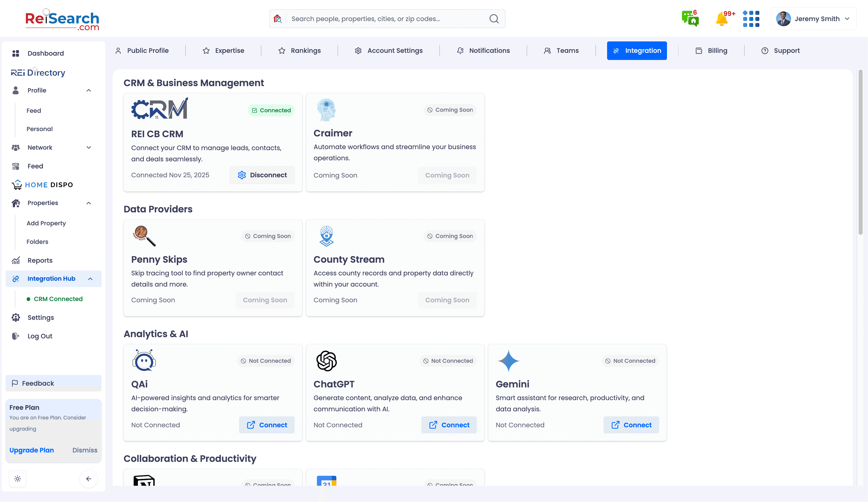Open the Support tab

click(780, 51)
